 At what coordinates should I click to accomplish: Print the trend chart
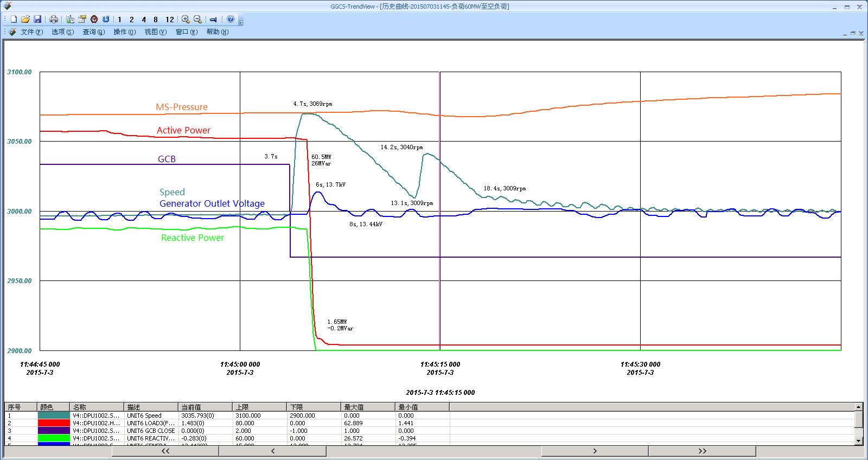pyautogui.click(x=54, y=20)
